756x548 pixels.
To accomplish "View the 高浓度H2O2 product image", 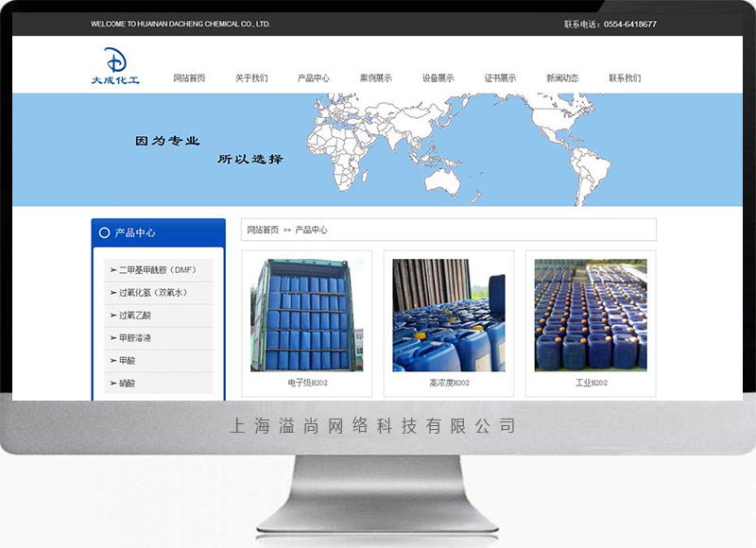I will [449, 315].
